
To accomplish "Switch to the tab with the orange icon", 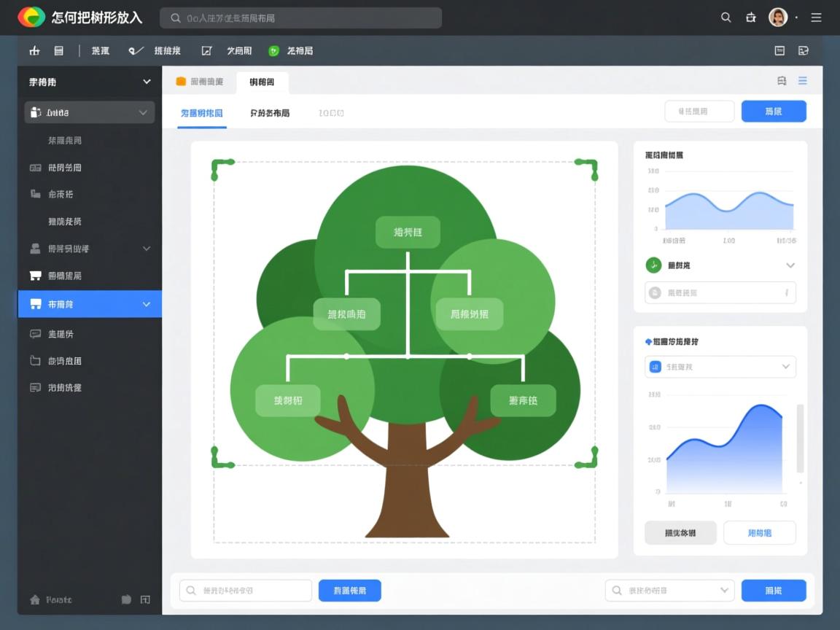I will coord(200,82).
